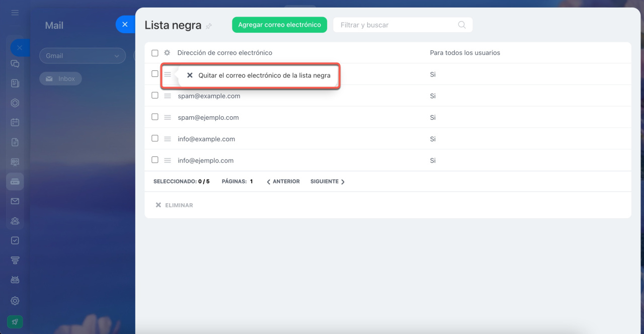This screenshot has width=644, height=334.
Task: Click the blue X pill atop sidebar
Action: pyautogui.click(x=20, y=48)
